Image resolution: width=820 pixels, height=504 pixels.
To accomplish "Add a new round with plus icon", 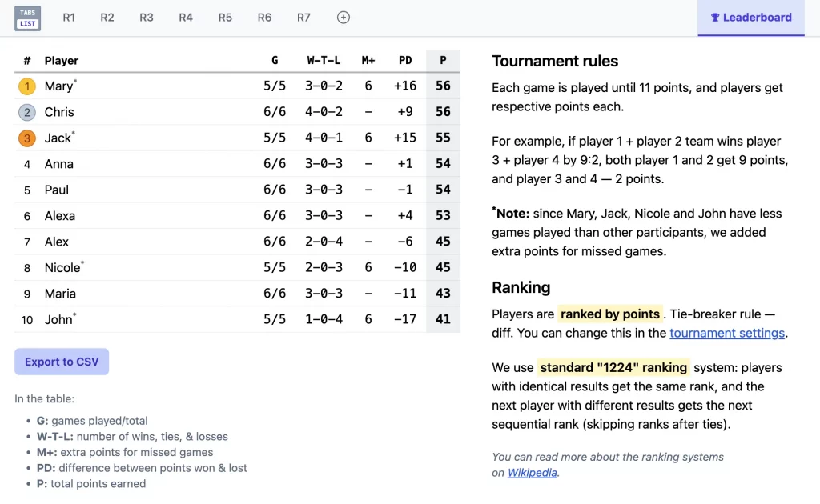I will (344, 18).
